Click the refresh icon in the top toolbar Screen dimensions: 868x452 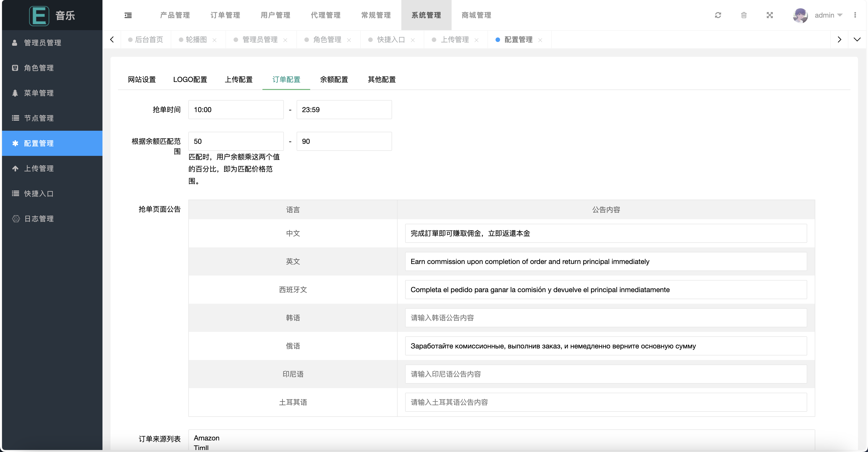[718, 15]
